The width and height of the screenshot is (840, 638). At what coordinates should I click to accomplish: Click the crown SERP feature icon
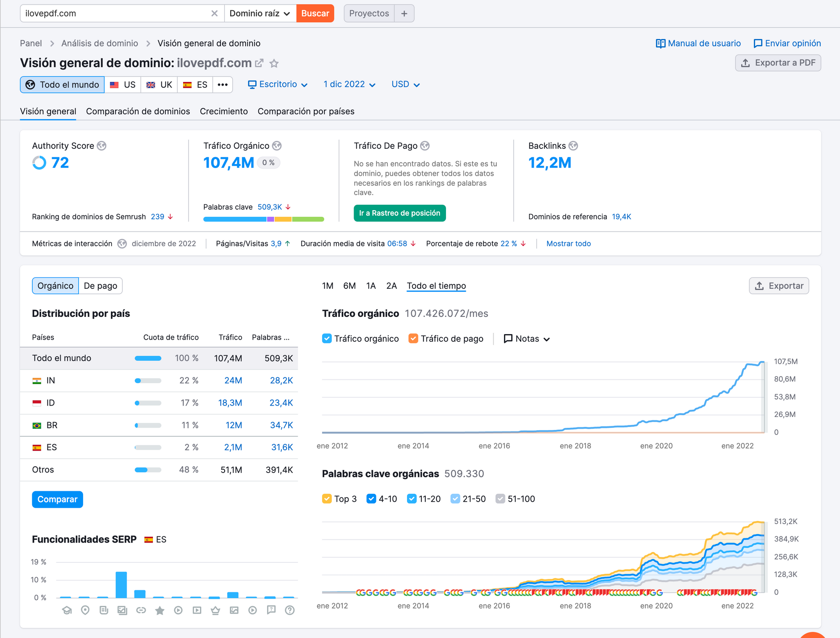tap(215, 610)
